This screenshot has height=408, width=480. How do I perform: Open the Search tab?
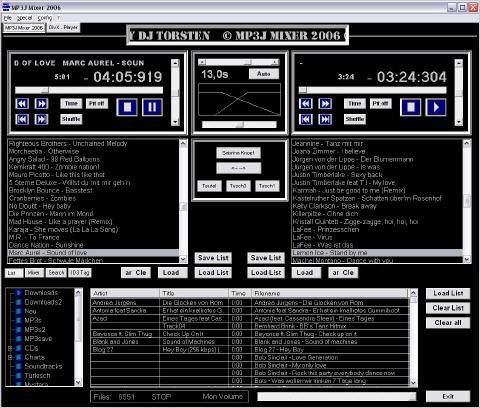(x=56, y=273)
